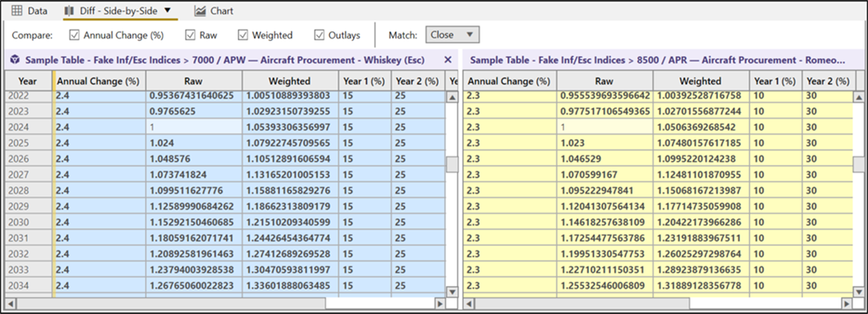The image size is (868, 314).
Task: Select the 2030 year row header
Action: (x=28, y=222)
